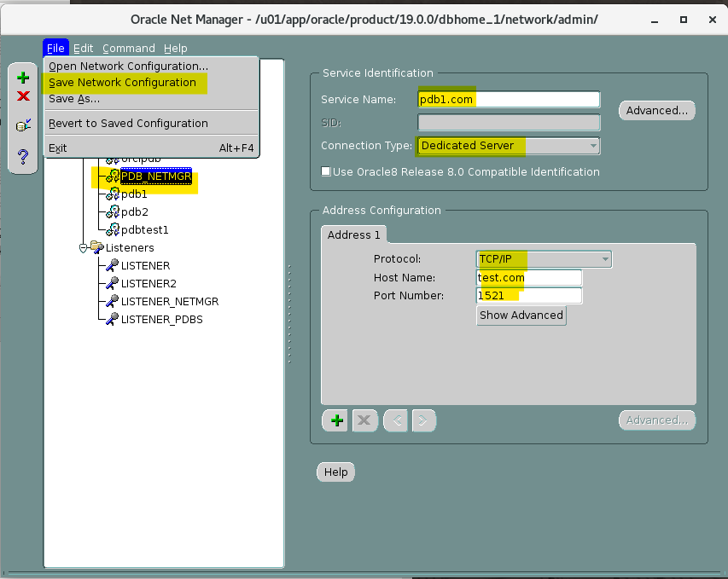Select PDB_NETMGR label in the tree
Screen dimensions: 728x579
[156, 177]
